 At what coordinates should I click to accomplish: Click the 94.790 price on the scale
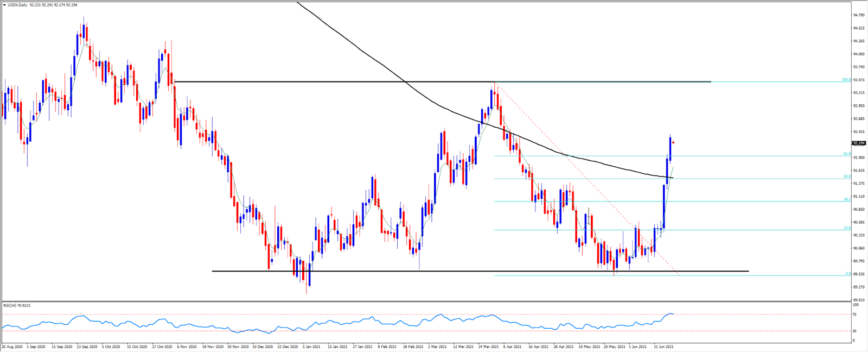pyautogui.click(x=859, y=15)
